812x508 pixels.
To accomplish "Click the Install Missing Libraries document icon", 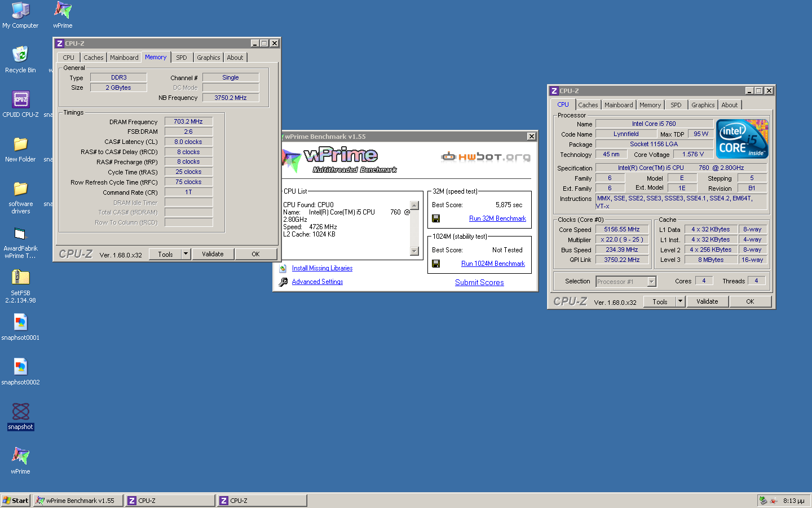I will [283, 268].
